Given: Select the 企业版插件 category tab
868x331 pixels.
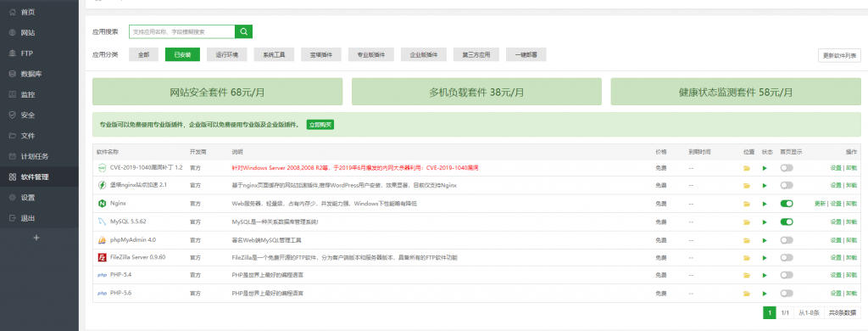Looking at the screenshot, I should point(424,55).
